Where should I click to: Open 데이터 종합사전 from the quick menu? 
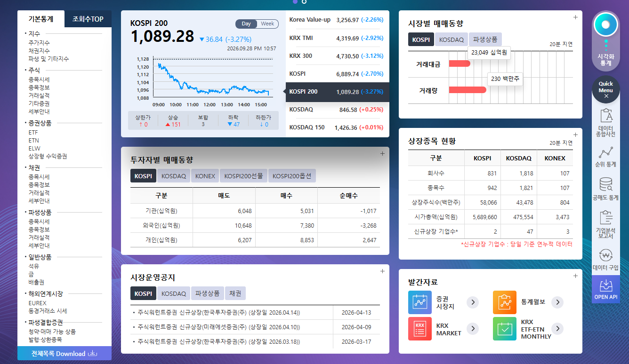[606, 122]
